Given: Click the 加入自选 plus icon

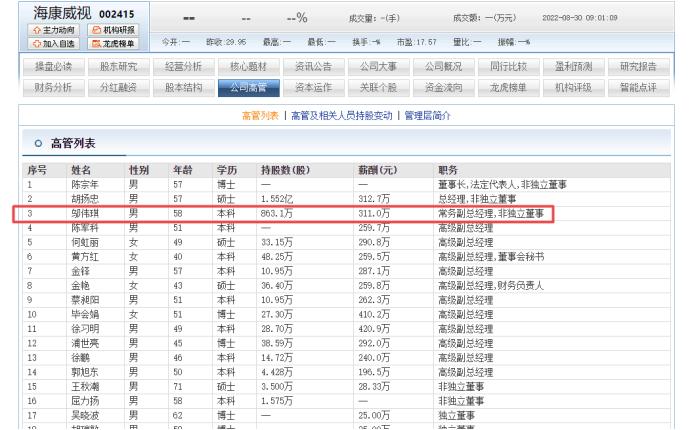Looking at the screenshot, I should point(37,44).
